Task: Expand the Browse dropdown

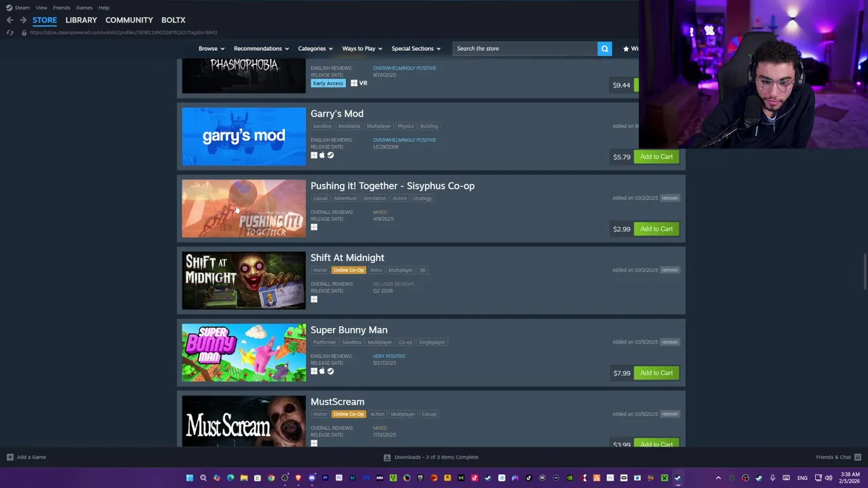Action: [x=211, y=49]
